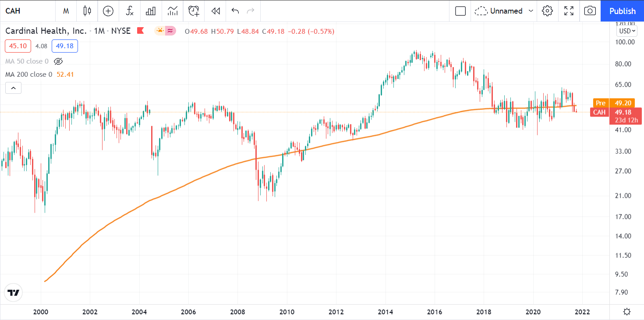Collapse the legend with the chevron button
644x320 pixels.
click(13, 88)
